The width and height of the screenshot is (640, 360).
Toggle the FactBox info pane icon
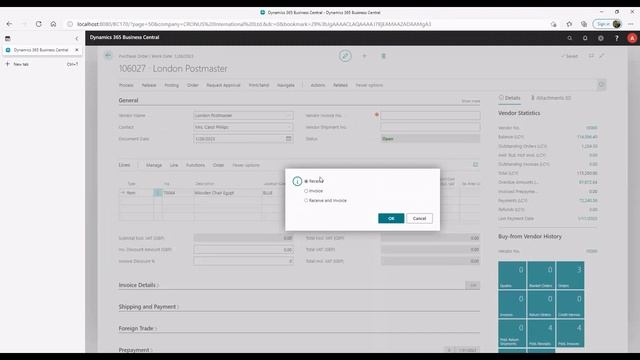(x=601, y=85)
